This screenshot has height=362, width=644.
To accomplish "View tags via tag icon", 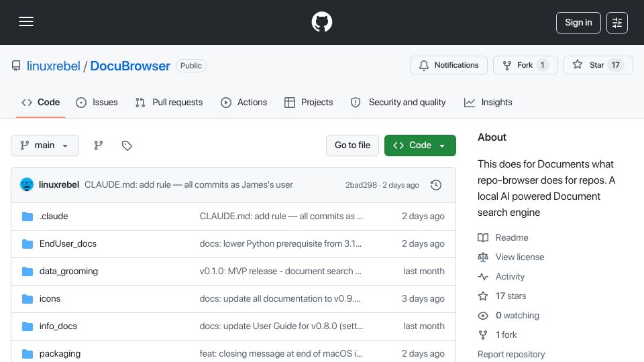I will point(127,145).
